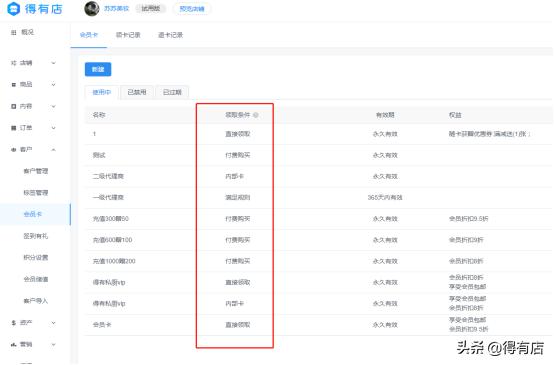Screen dimensions: 554x365
Task: Click the blue 新建 button
Action: (x=98, y=69)
